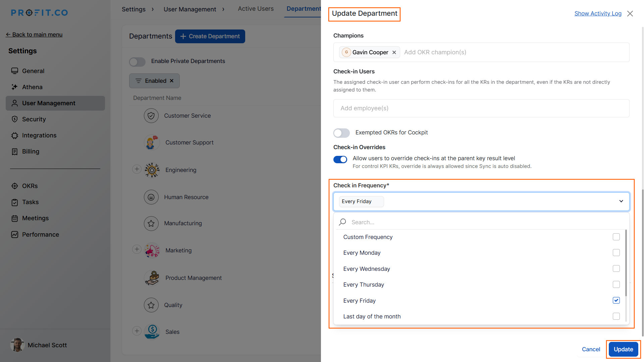Click Cancel in Update Department panel

tap(591, 349)
